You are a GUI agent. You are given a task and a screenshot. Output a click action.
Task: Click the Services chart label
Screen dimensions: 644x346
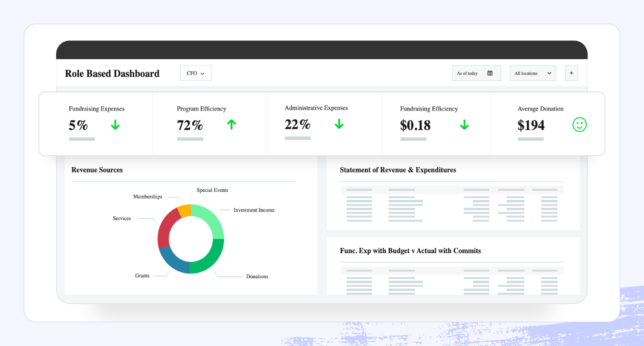122,219
